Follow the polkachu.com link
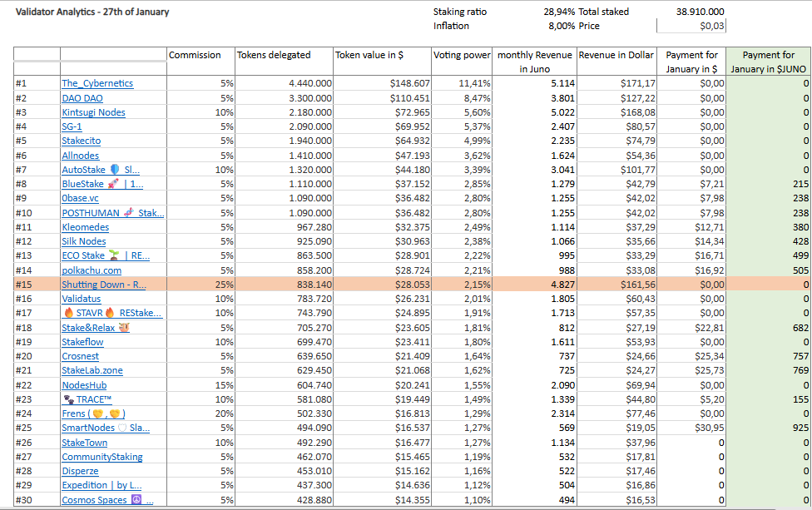 pos(92,270)
